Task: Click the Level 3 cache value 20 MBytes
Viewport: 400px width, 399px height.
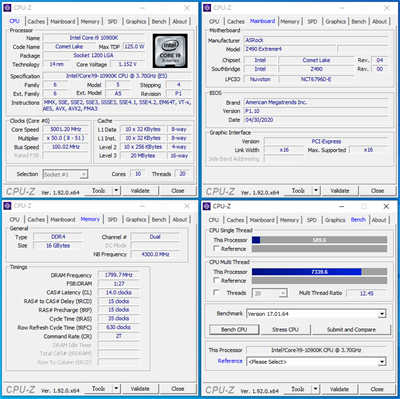Action: coord(143,155)
